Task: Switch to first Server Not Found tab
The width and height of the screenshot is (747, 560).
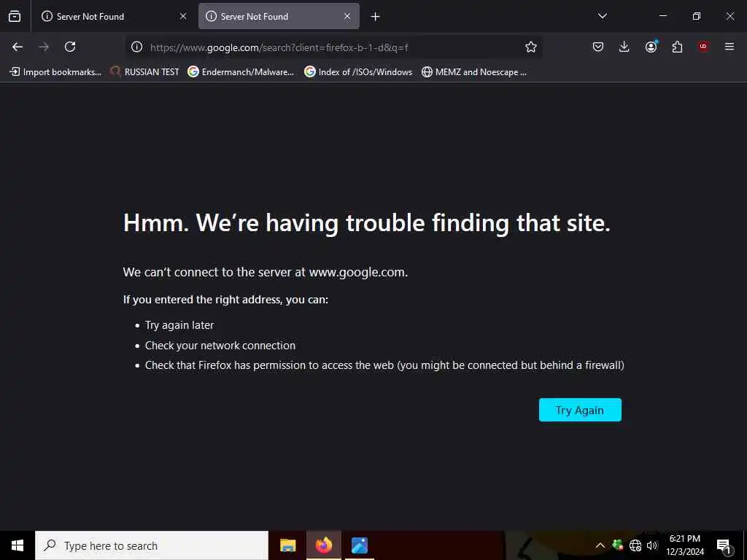Action: point(113,17)
